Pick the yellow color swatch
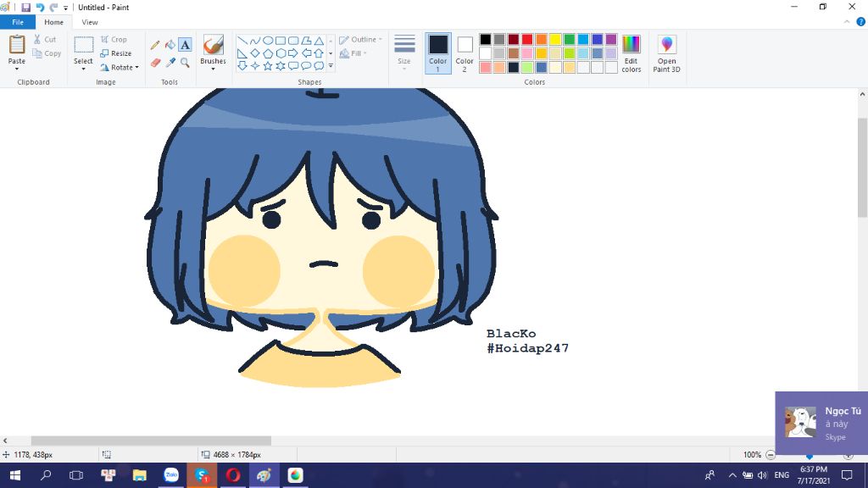Viewport: 868px width, 488px height. (x=555, y=39)
